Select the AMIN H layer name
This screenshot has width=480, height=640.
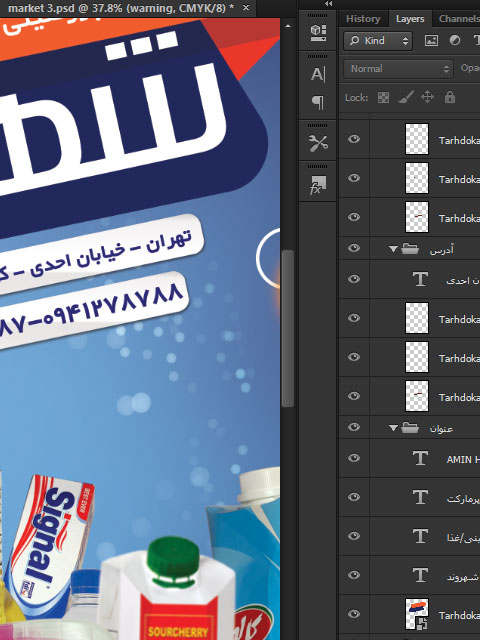click(x=463, y=460)
